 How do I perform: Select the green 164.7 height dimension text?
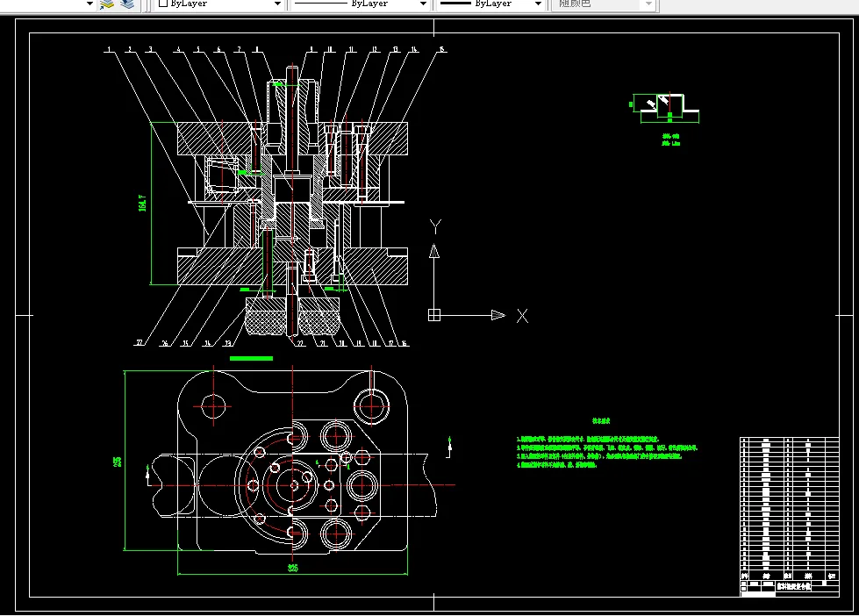pyautogui.click(x=142, y=203)
